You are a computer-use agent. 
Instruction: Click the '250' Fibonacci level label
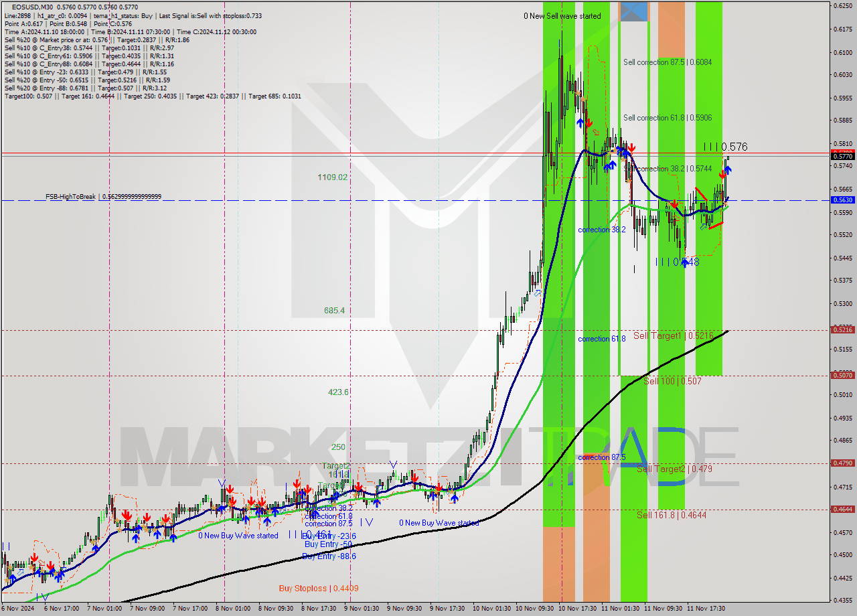click(338, 447)
